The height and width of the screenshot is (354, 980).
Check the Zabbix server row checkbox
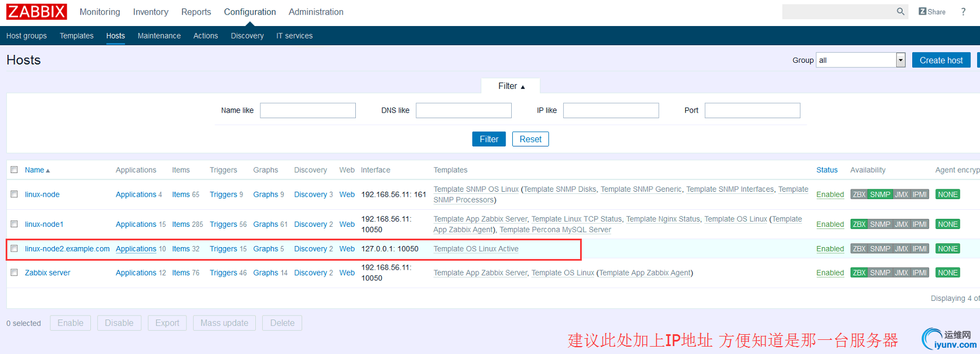coord(14,272)
